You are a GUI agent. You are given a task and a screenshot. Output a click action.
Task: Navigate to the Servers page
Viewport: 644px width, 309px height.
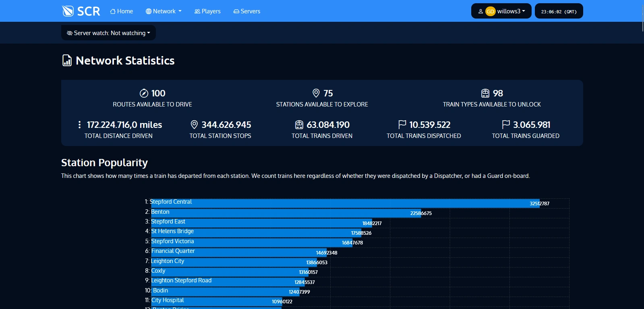pos(246,11)
